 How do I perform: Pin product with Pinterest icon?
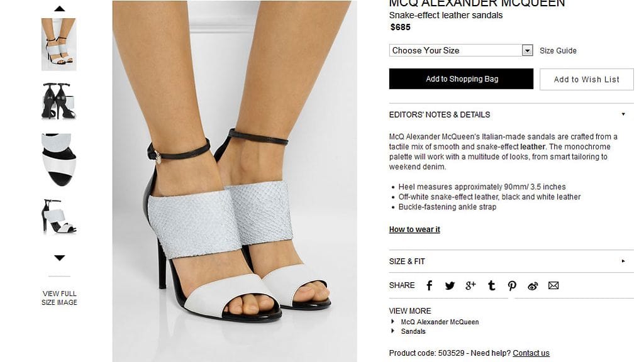[x=512, y=286]
